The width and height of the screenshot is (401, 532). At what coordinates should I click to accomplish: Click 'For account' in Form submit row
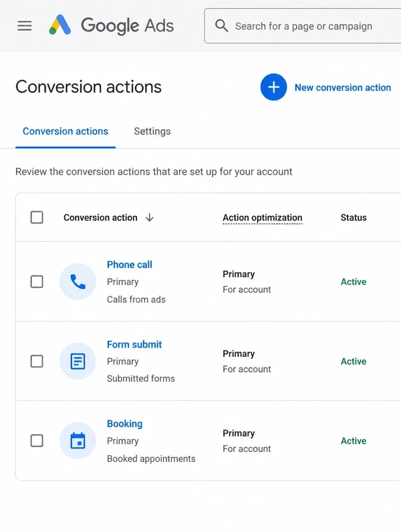[247, 369]
